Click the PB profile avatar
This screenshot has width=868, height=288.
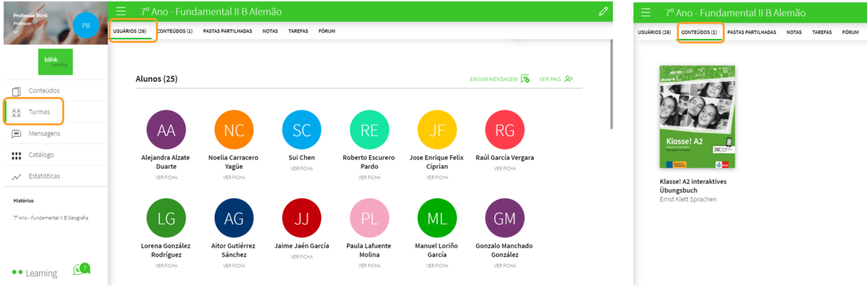click(85, 26)
